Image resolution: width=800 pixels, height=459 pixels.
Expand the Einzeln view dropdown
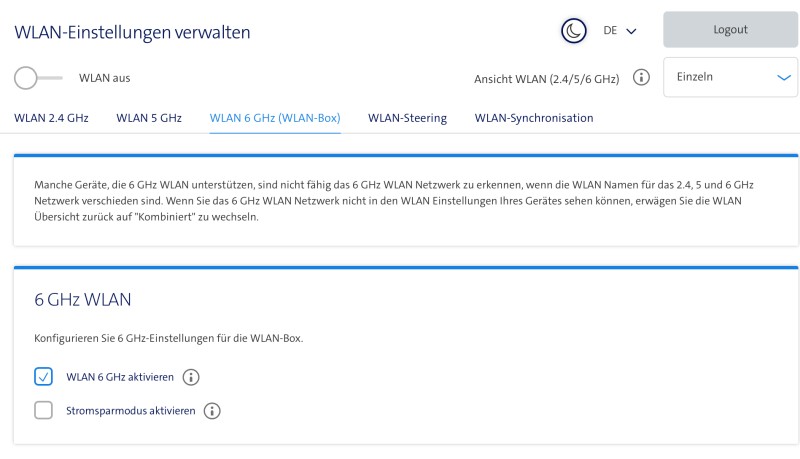click(x=730, y=77)
